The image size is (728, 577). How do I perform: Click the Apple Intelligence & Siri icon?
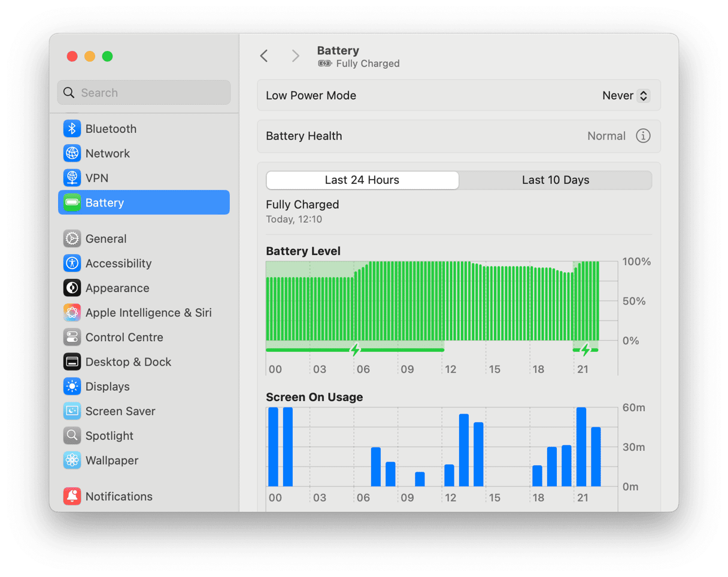click(72, 312)
